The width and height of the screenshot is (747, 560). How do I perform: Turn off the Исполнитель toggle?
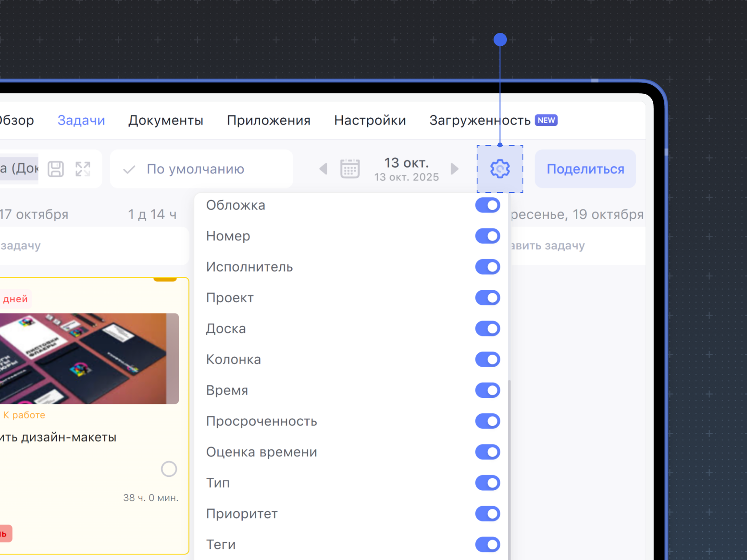click(x=487, y=267)
